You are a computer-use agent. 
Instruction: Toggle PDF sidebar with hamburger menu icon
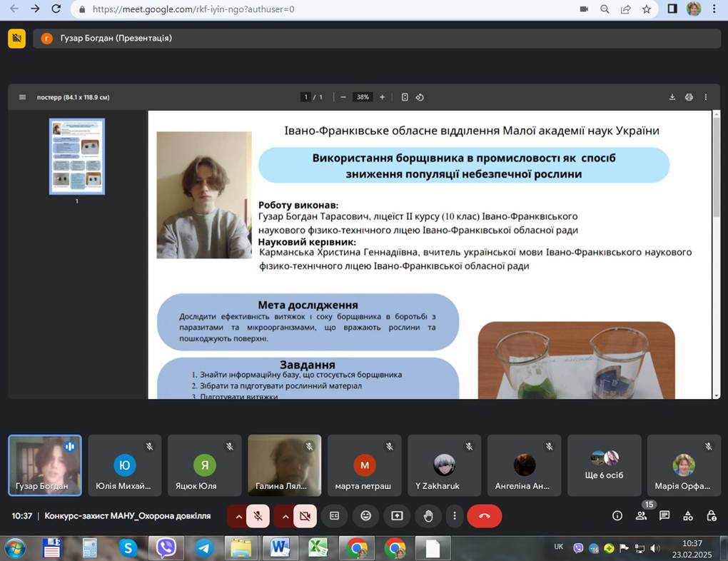click(22, 97)
